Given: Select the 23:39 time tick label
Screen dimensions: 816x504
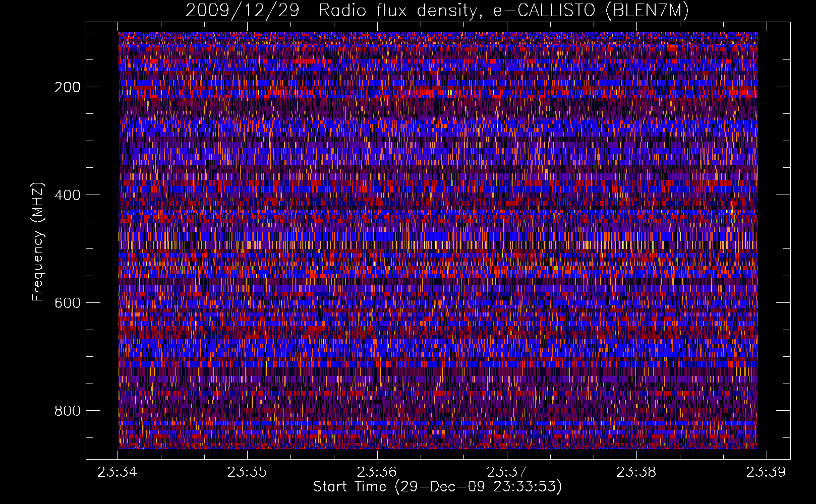Looking at the screenshot, I should (766, 472).
